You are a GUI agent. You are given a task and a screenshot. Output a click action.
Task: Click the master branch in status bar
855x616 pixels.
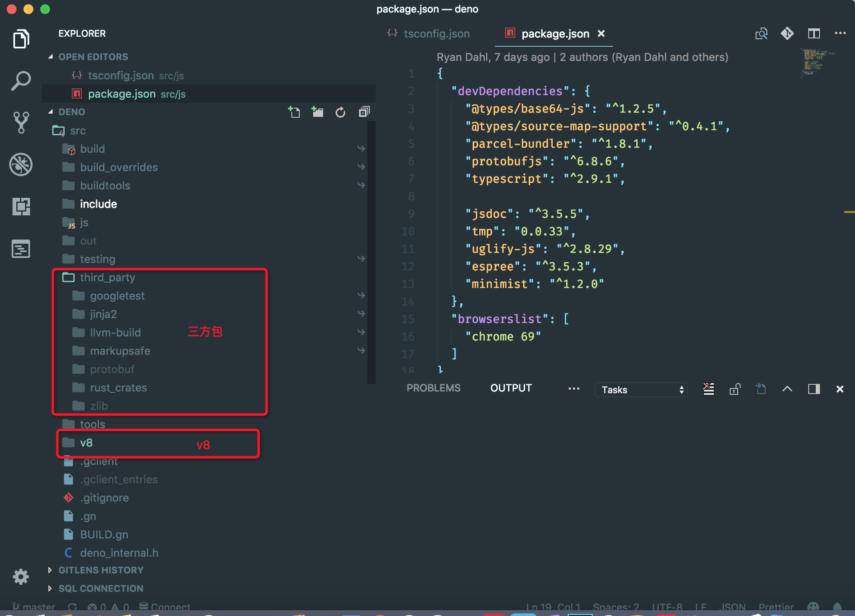34,607
